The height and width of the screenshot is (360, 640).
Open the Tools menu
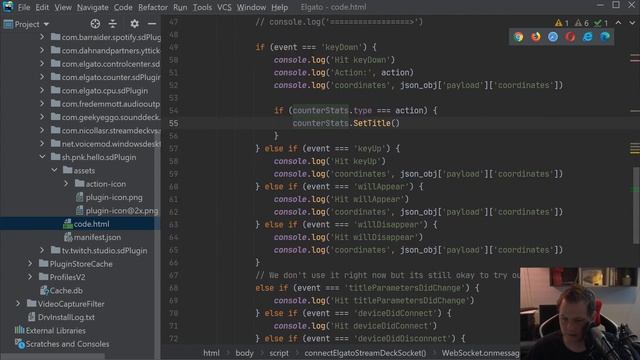pos(202,7)
